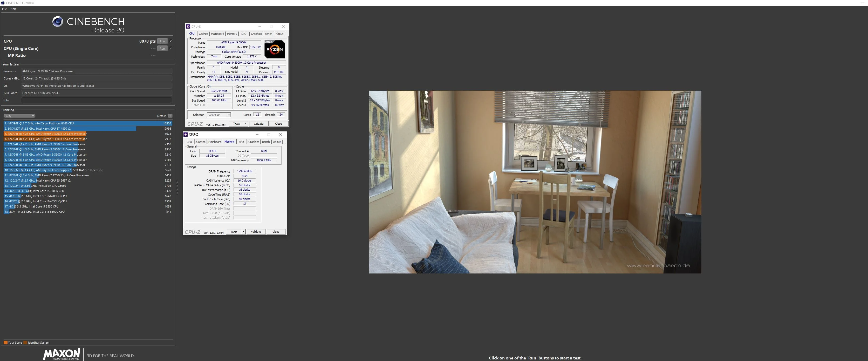The image size is (868, 361).
Task: Switch to Caches tab in upper CPU-Z window
Action: 203,34
